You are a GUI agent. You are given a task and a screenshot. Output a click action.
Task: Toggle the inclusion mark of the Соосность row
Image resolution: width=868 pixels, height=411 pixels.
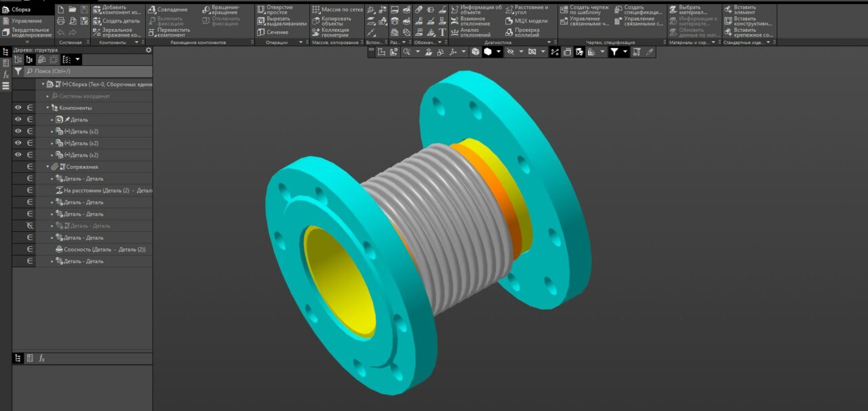[x=30, y=250]
